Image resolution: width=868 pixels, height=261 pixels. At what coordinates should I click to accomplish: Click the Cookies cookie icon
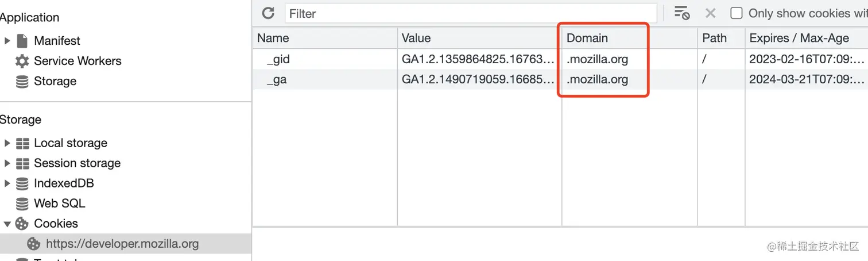(x=22, y=224)
